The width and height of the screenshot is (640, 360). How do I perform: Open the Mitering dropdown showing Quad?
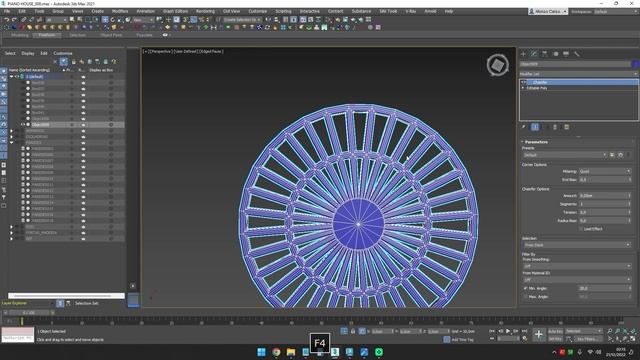605,171
